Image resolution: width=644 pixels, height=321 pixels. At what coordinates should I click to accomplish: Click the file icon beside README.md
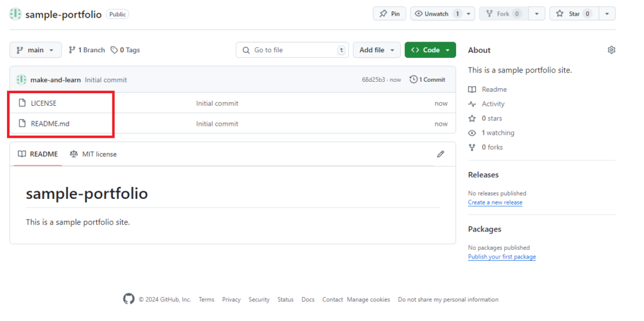point(22,123)
